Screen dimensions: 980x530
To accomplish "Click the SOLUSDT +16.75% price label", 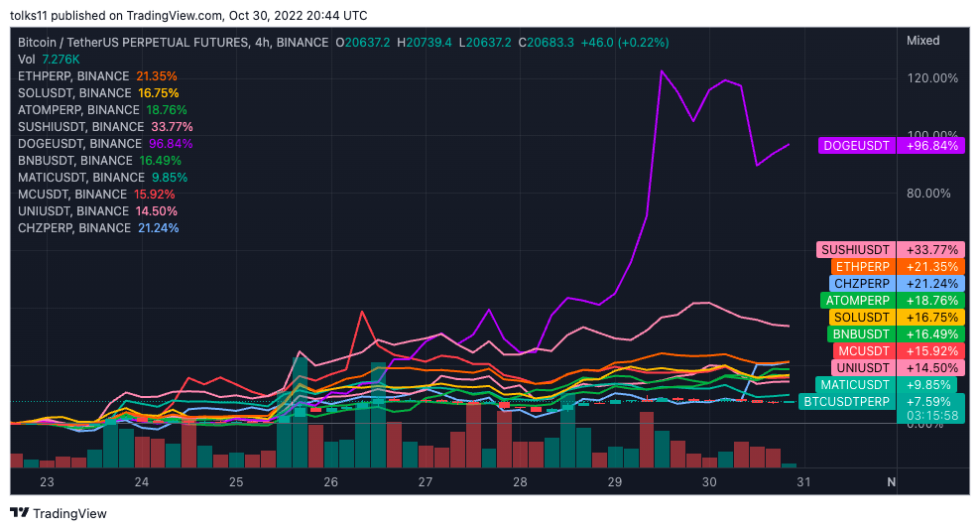I will (x=897, y=318).
